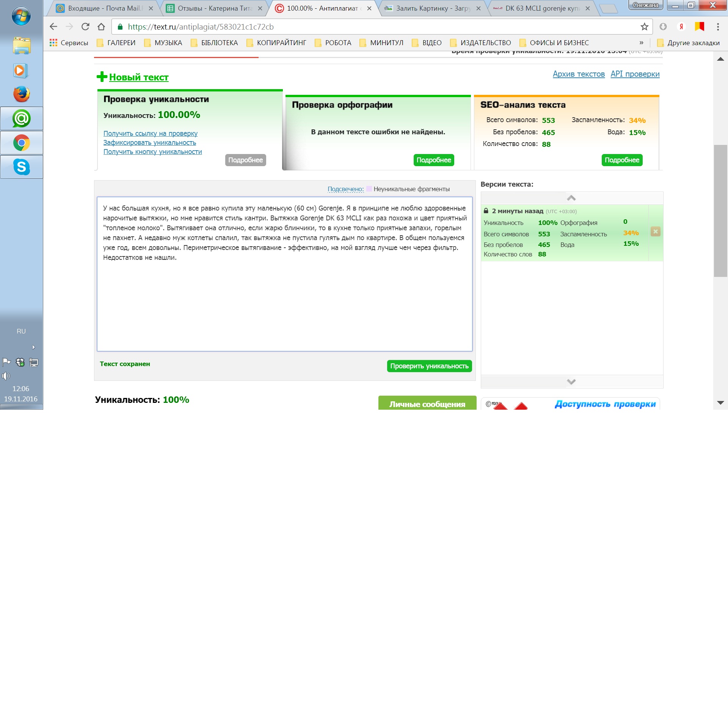Image resolution: width=728 pixels, height=720 pixels.
Task: Open Chrome three-dot menu
Action: pyautogui.click(x=717, y=27)
